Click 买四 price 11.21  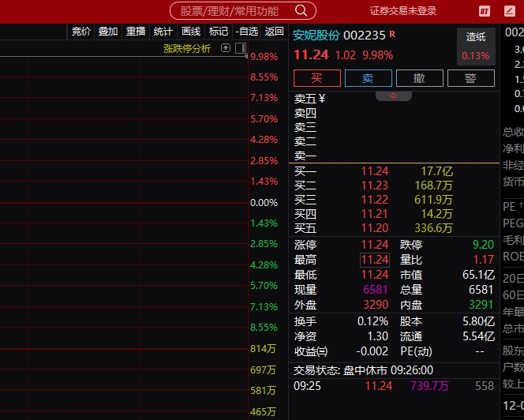tap(375, 214)
